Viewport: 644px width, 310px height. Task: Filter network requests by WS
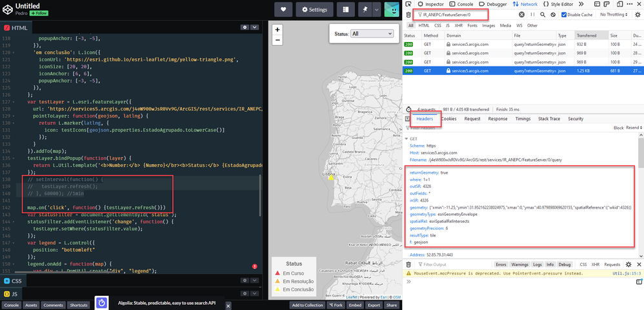pos(519,25)
